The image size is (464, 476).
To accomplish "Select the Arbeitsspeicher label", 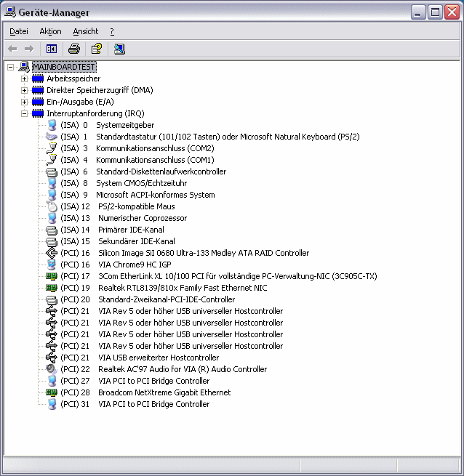I will click(73, 78).
